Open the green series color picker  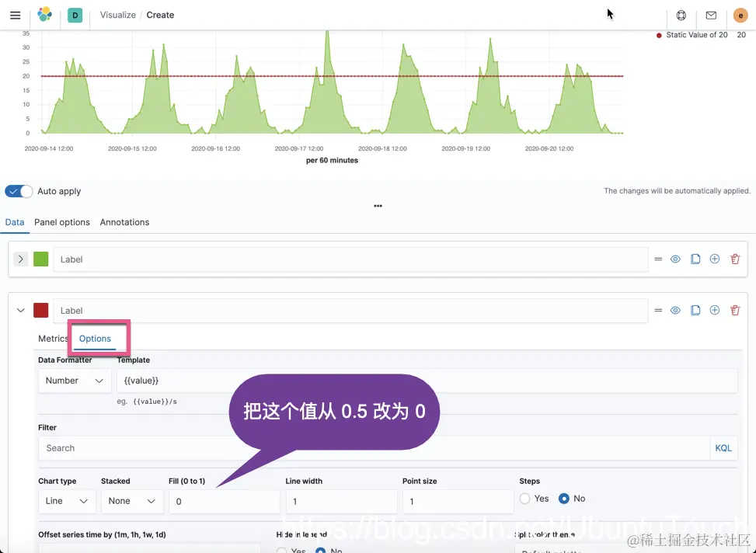click(x=41, y=259)
